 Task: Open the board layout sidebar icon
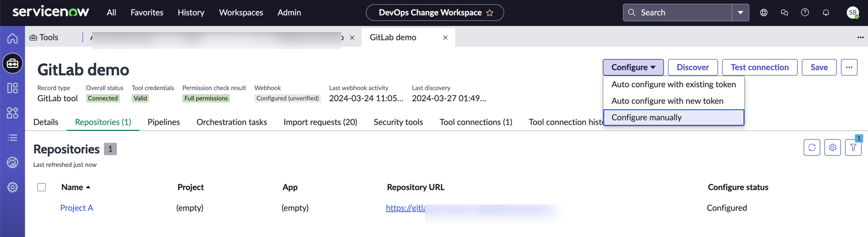coord(12,88)
